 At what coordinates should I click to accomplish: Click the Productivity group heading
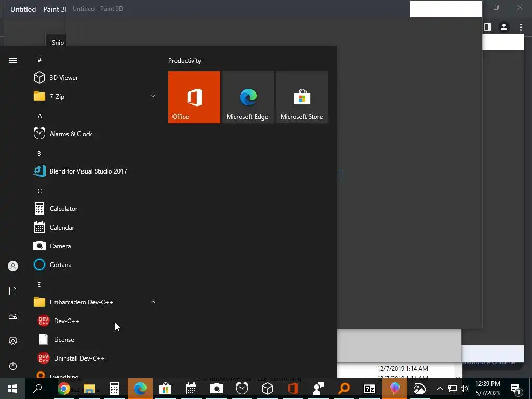click(184, 61)
